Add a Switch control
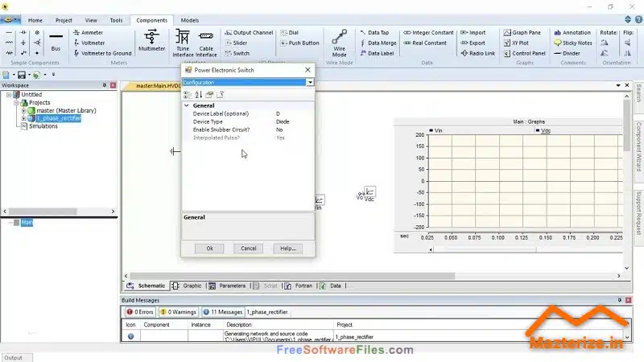The height and width of the screenshot is (362, 644). pyautogui.click(x=237, y=53)
